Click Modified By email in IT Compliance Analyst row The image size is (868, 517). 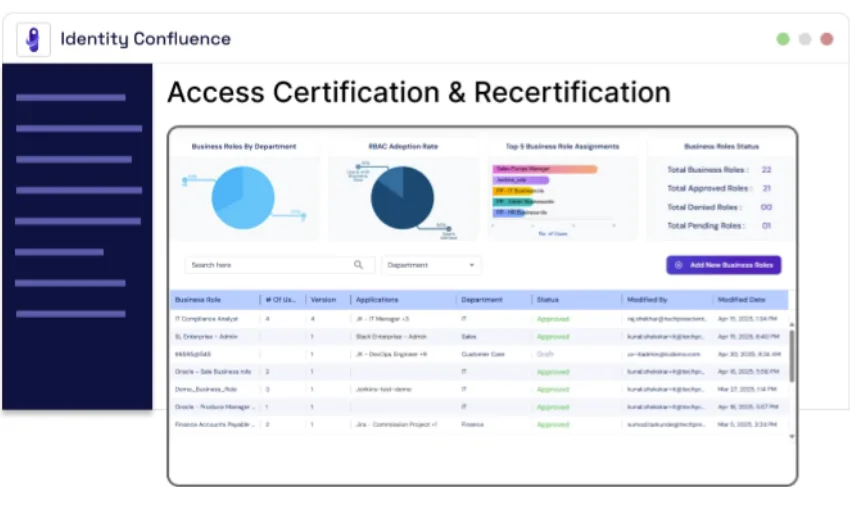coord(666,319)
